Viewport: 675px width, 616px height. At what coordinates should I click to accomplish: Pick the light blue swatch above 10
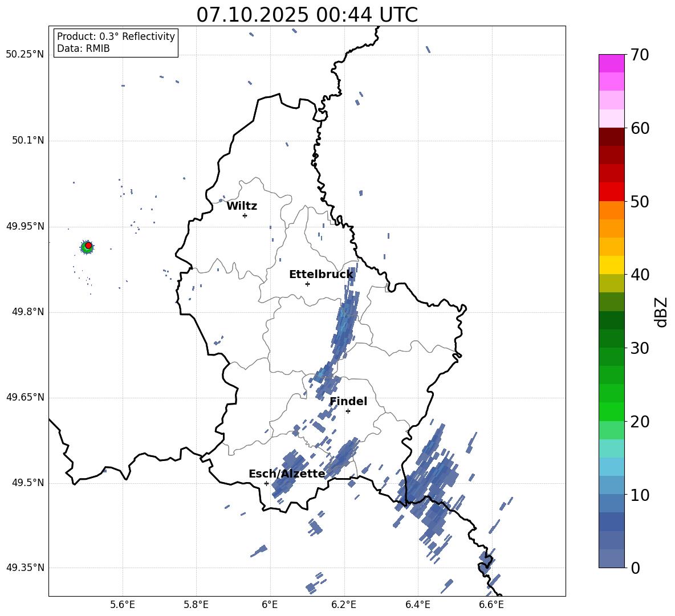611,486
